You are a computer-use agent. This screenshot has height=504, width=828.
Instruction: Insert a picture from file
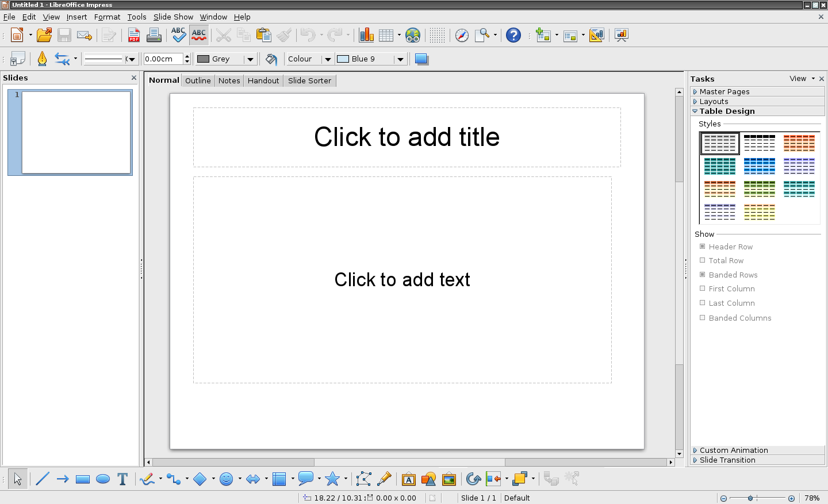449,478
